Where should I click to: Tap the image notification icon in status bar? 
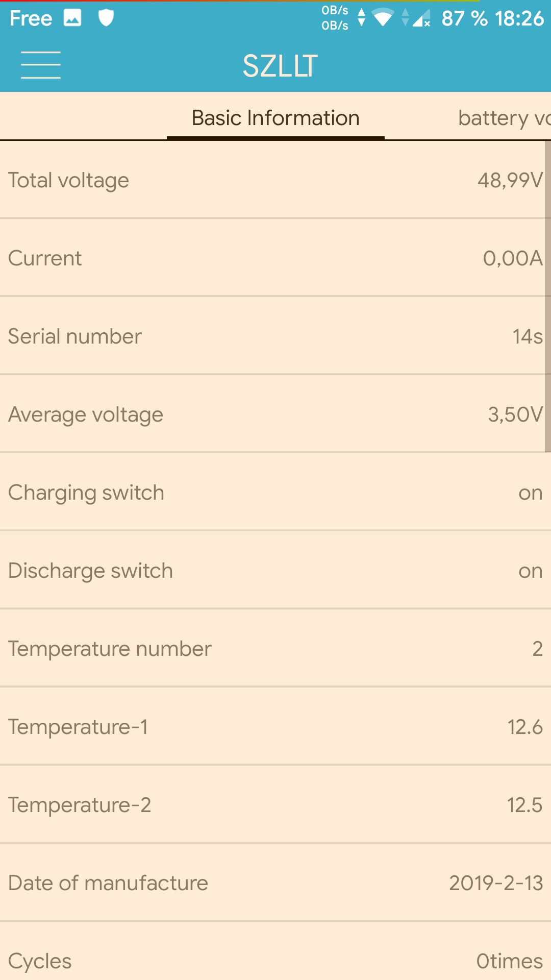click(72, 18)
